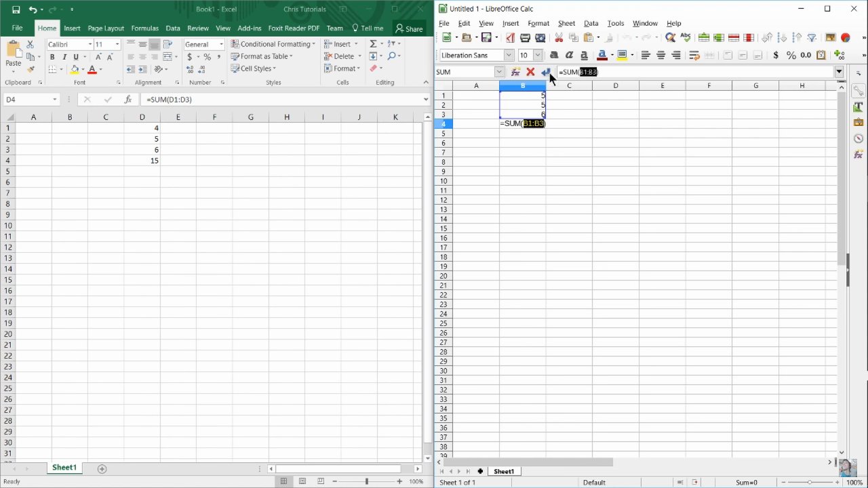Toggle Bold in Excel ribbon

coord(52,57)
